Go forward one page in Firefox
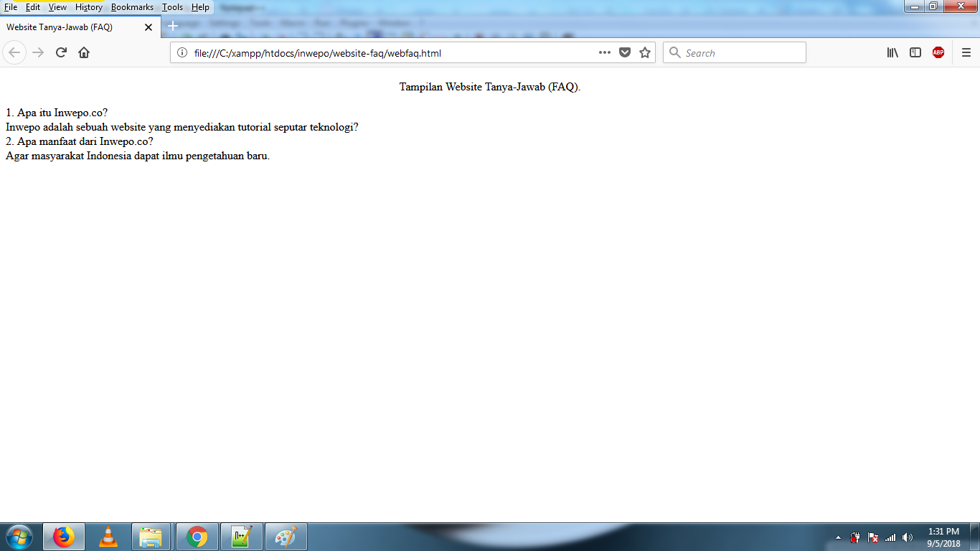 (38, 52)
